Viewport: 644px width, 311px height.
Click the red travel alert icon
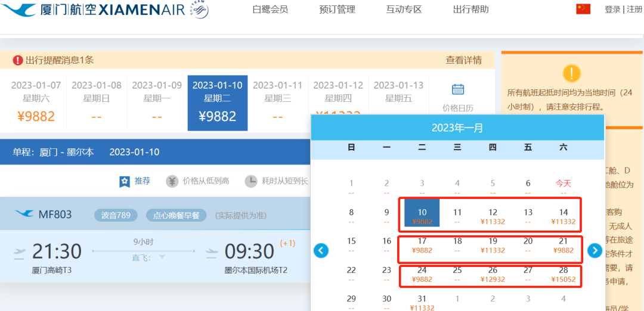18,60
